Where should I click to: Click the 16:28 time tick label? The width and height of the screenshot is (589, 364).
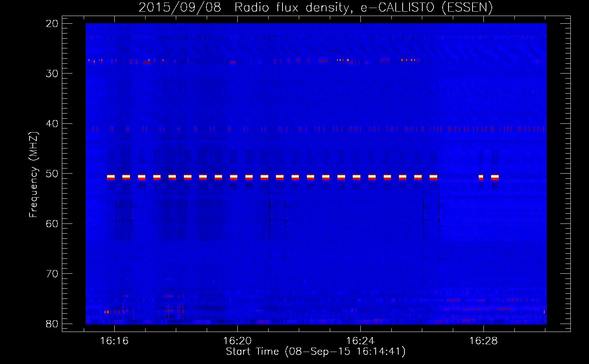click(483, 341)
